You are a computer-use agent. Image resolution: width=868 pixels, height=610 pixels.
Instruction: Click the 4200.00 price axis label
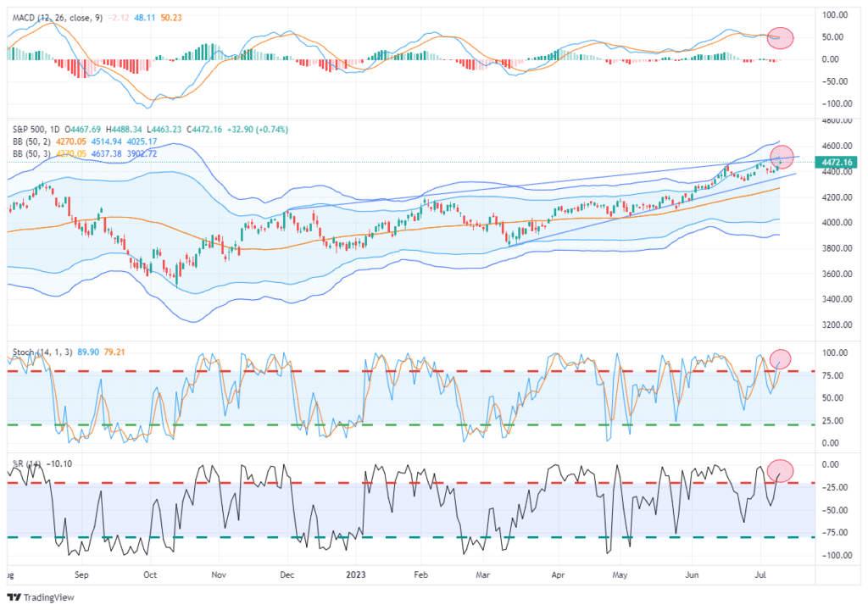[x=836, y=197]
